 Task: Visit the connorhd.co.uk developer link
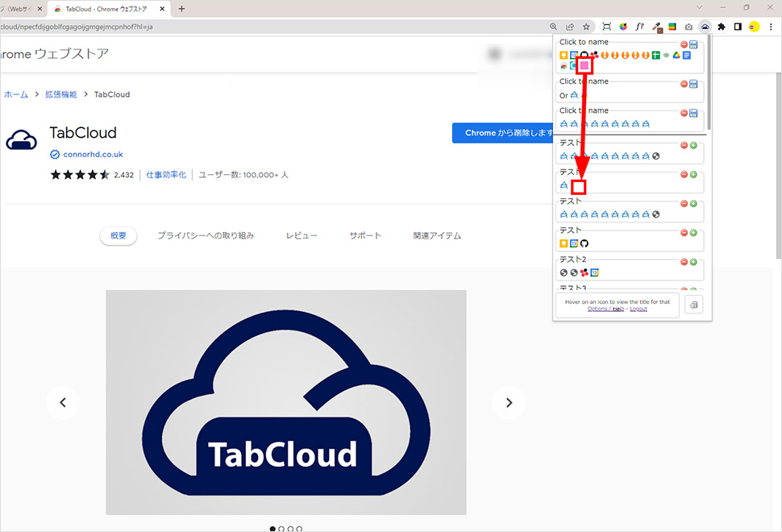coord(93,155)
